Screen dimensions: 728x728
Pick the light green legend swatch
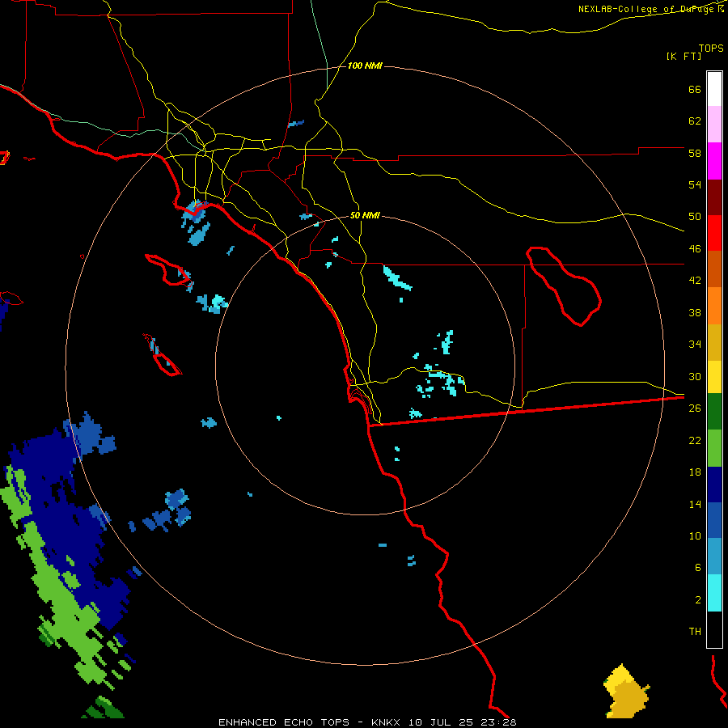point(714,448)
